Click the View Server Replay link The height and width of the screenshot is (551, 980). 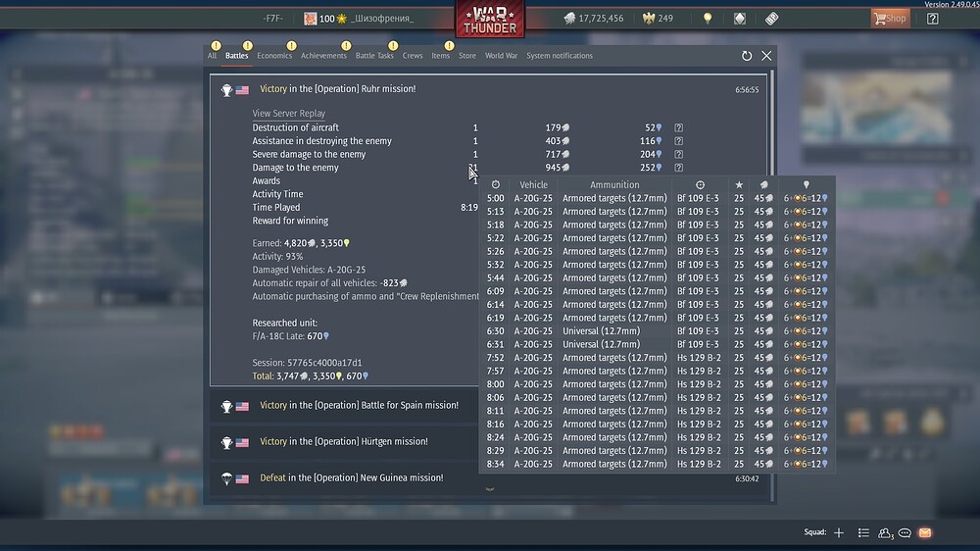pos(288,114)
